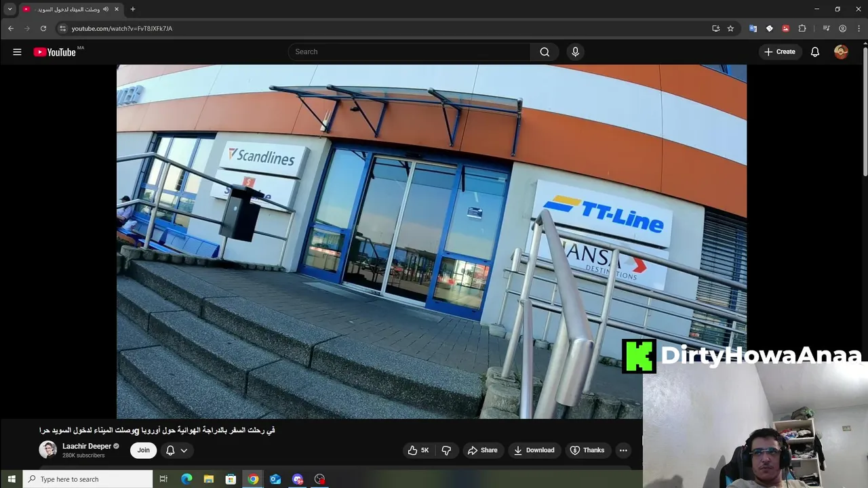Open the YouTube guide hamburger menu
868x488 pixels.
pyautogui.click(x=17, y=52)
